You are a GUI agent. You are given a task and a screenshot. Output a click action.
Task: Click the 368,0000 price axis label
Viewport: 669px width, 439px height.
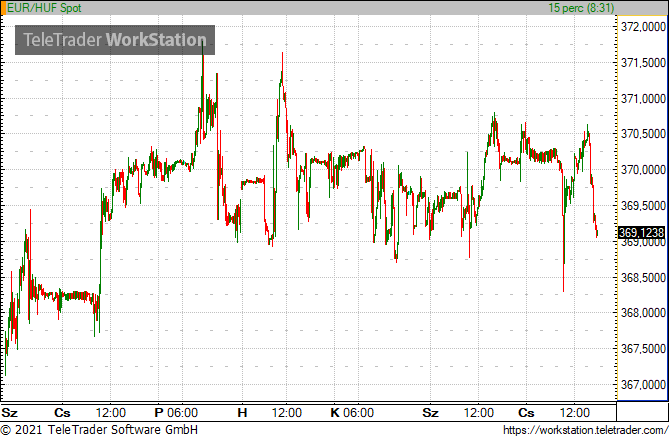(x=643, y=313)
